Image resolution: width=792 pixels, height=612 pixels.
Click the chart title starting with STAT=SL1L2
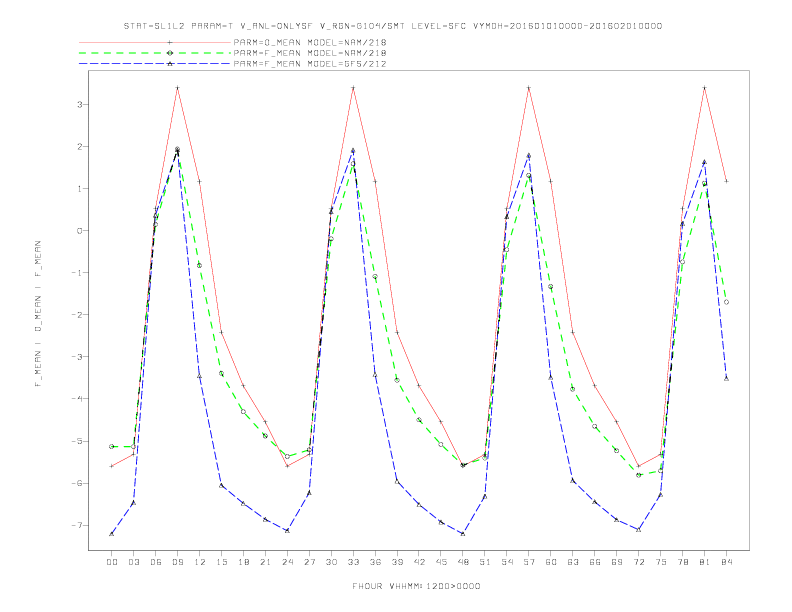click(x=393, y=26)
